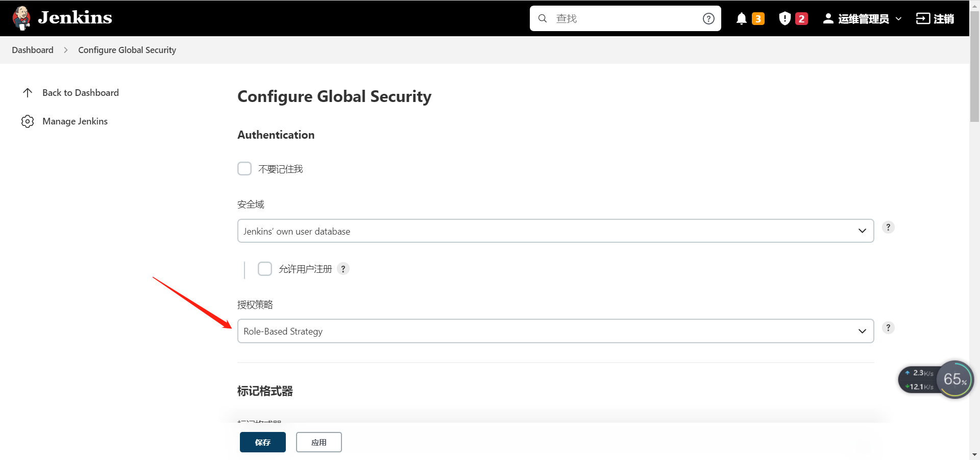Expand user menu chevron beside 运维管理员
The image size is (980, 460).
[898, 19]
